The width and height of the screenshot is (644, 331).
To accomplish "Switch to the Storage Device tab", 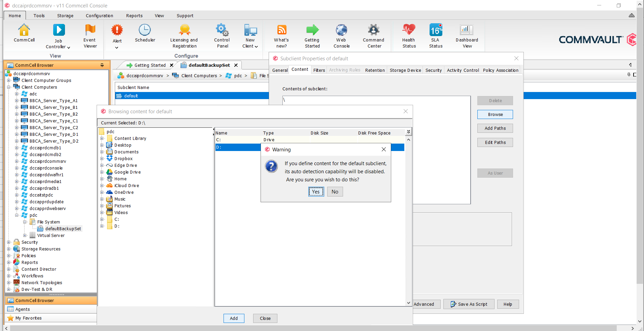I will click(405, 70).
